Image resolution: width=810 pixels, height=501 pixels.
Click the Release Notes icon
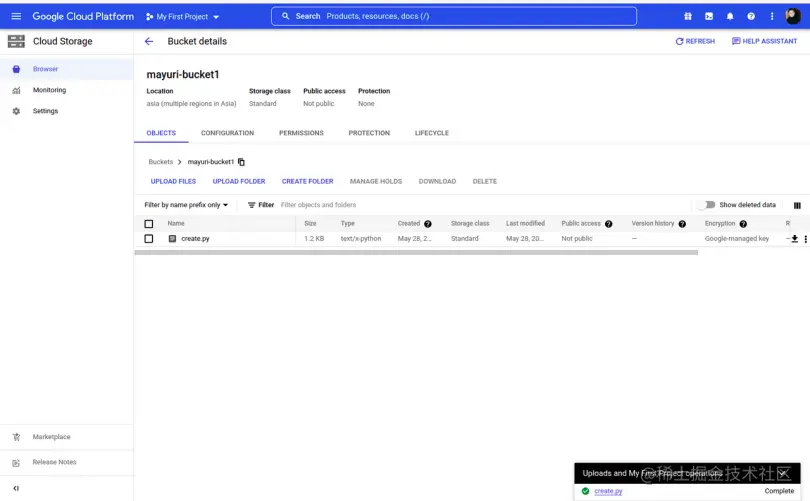point(16,463)
